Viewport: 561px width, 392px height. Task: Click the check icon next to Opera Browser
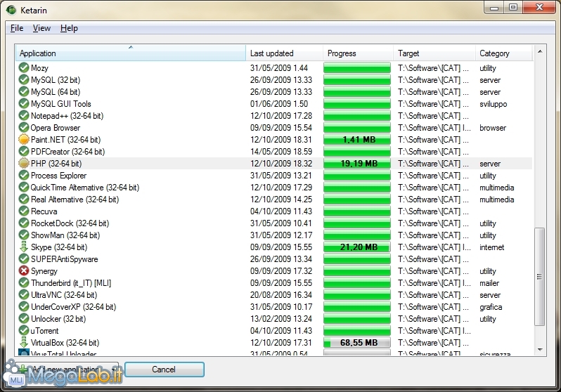[24, 128]
